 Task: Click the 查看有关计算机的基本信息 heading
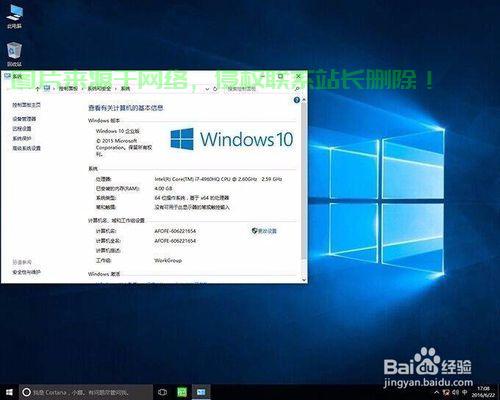(x=126, y=108)
